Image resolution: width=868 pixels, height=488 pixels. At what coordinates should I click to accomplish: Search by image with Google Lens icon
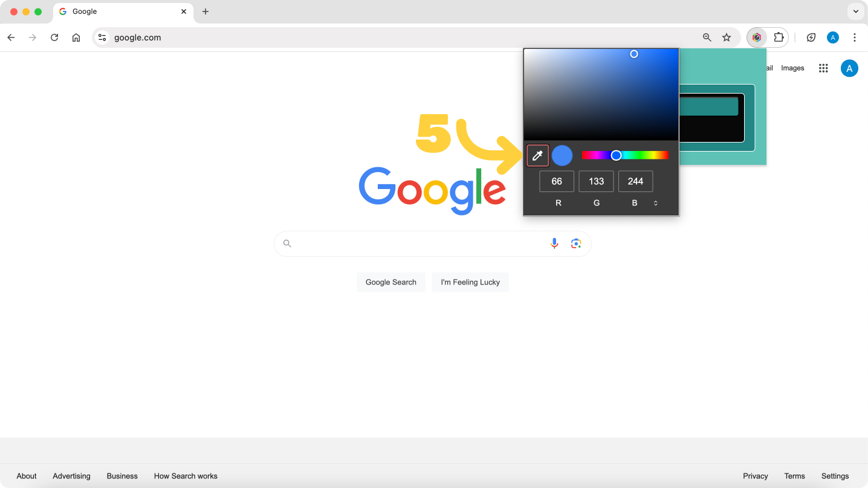576,243
